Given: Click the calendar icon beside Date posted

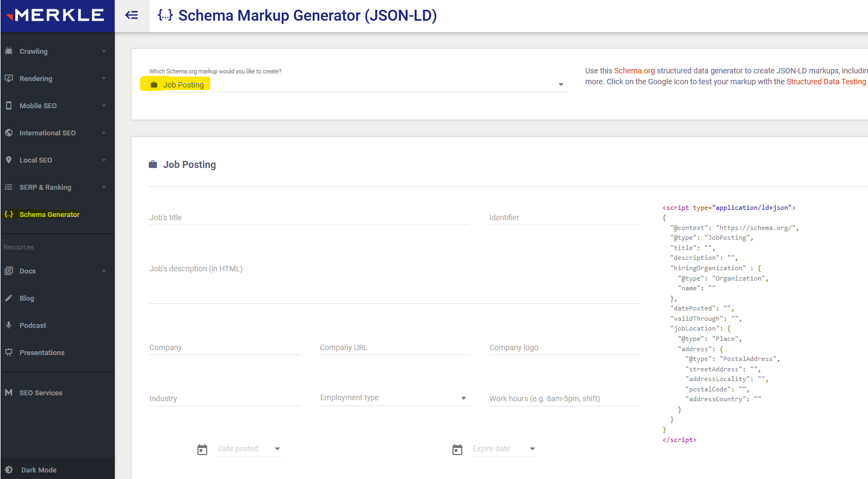Looking at the screenshot, I should click(x=202, y=450).
